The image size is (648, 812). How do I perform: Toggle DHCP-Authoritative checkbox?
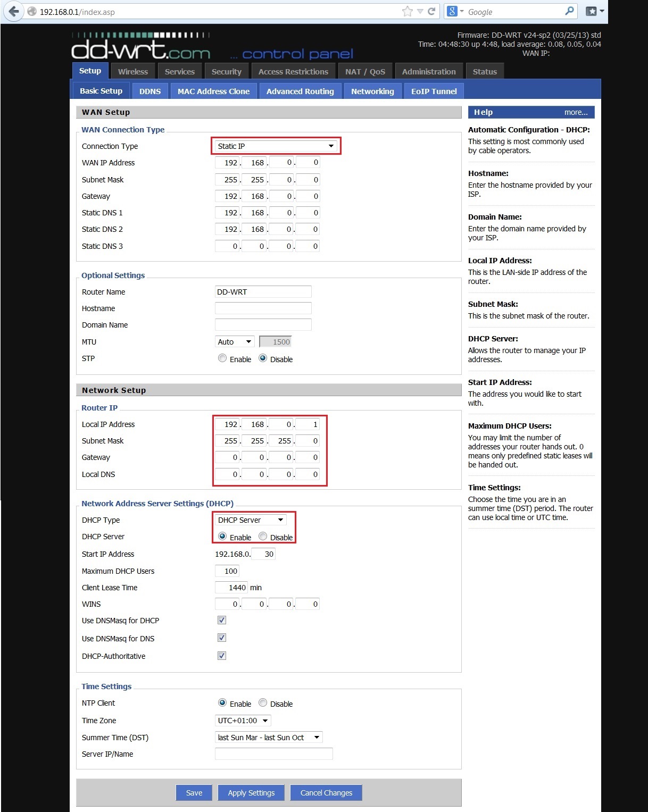pos(222,656)
